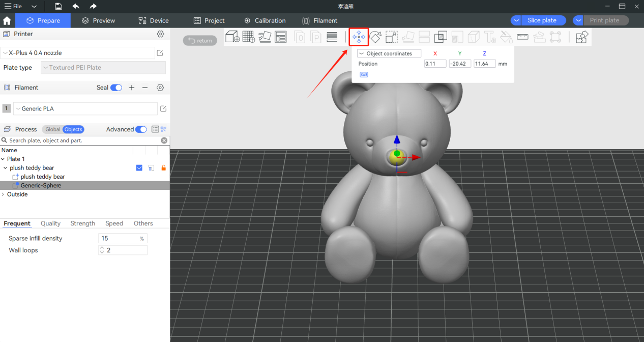Click the Color painting bucket icon
Screen dimensions: 644x342
click(506, 37)
